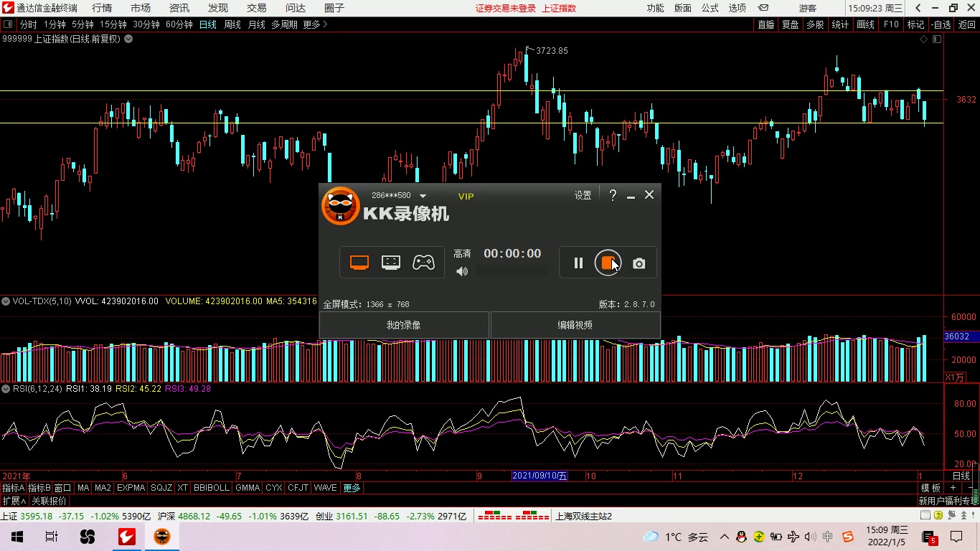Select region recording mode icon
This screenshot has width=980, height=551.
(390, 263)
